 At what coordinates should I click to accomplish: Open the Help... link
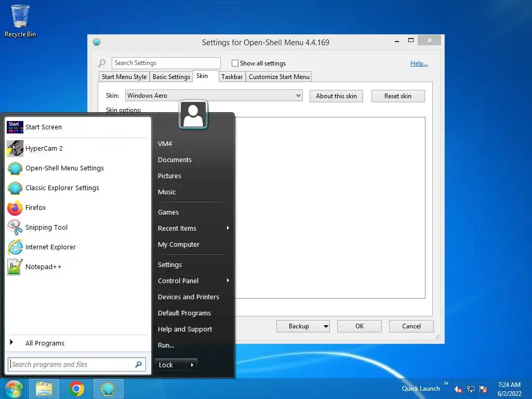pos(419,63)
